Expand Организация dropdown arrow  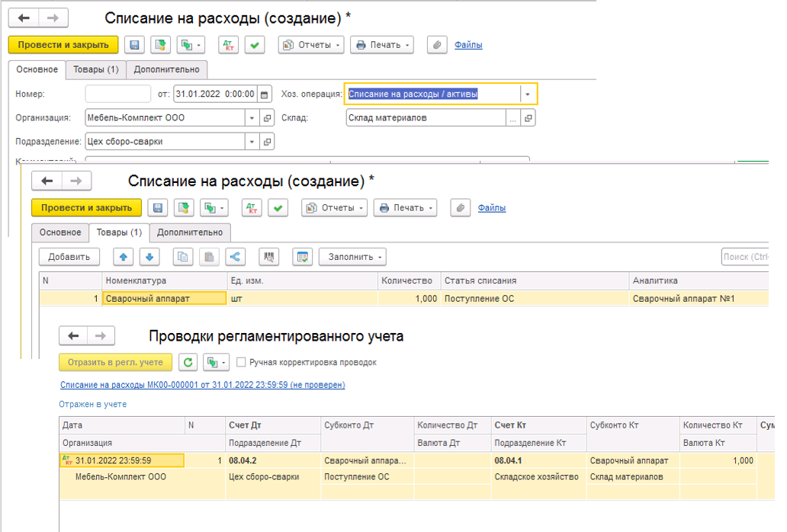[252, 118]
